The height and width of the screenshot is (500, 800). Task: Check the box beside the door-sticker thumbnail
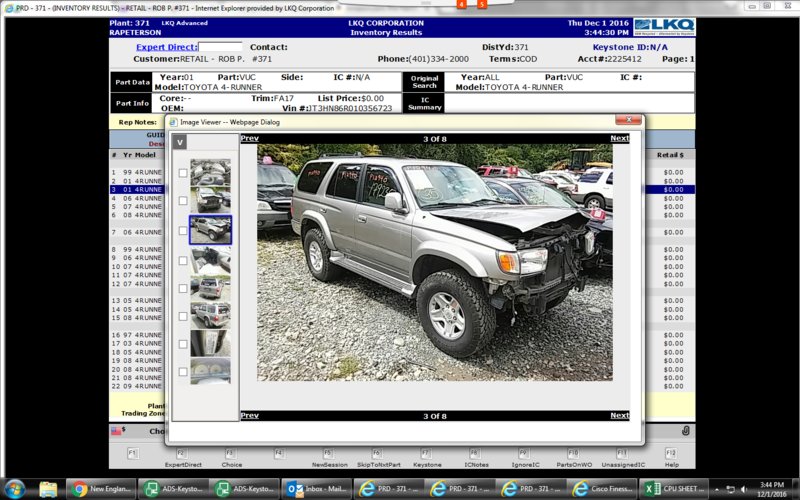[183, 344]
